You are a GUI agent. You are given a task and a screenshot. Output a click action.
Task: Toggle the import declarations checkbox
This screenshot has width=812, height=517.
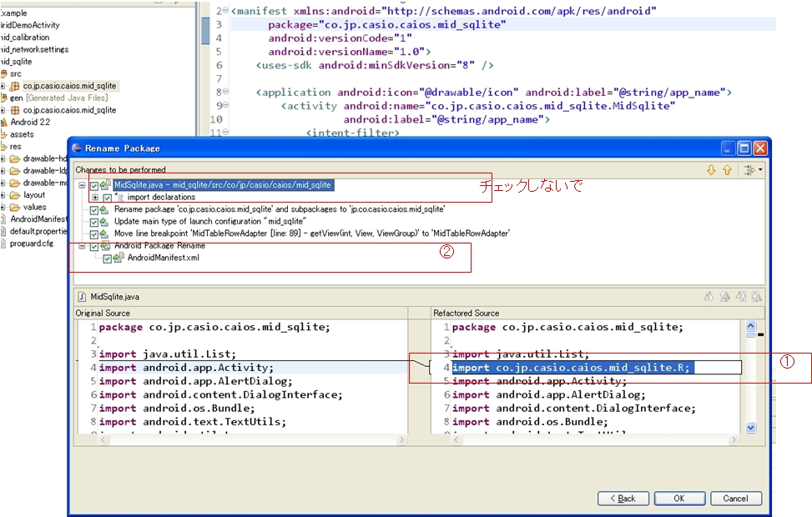(x=107, y=198)
